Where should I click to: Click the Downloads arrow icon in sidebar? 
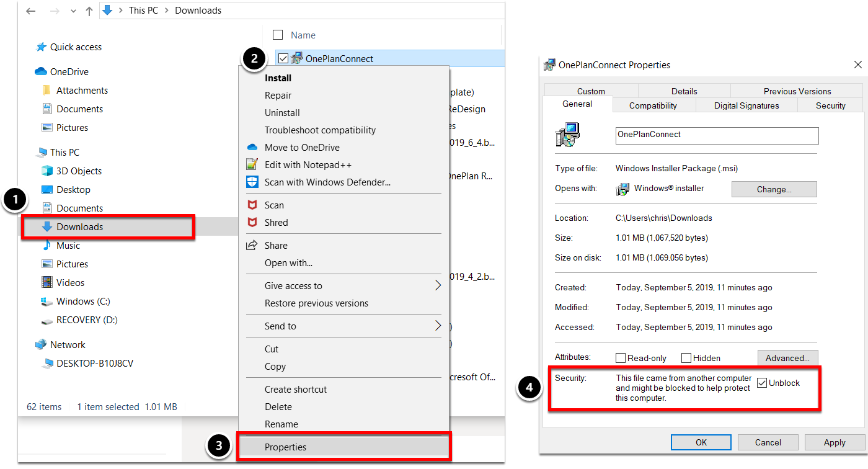[x=46, y=227]
